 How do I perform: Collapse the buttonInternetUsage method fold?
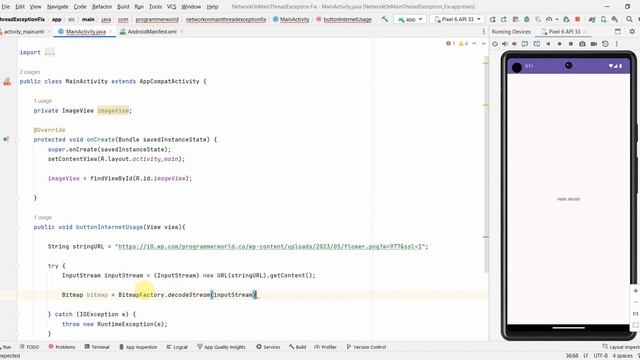17,227
